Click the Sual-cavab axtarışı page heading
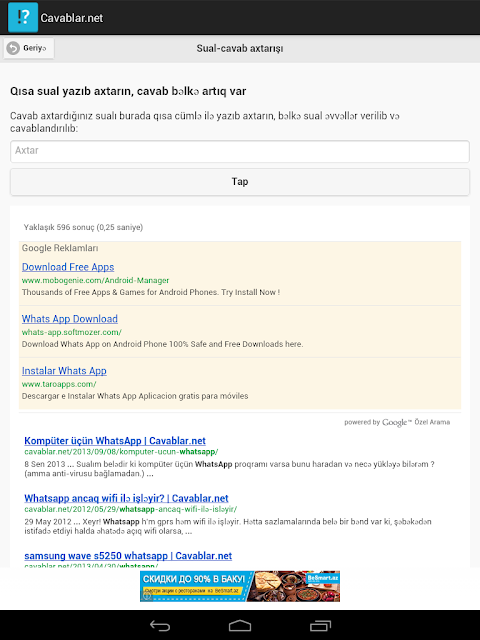Image resolution: width=480 pixels, height=640 pixels. 240,49
